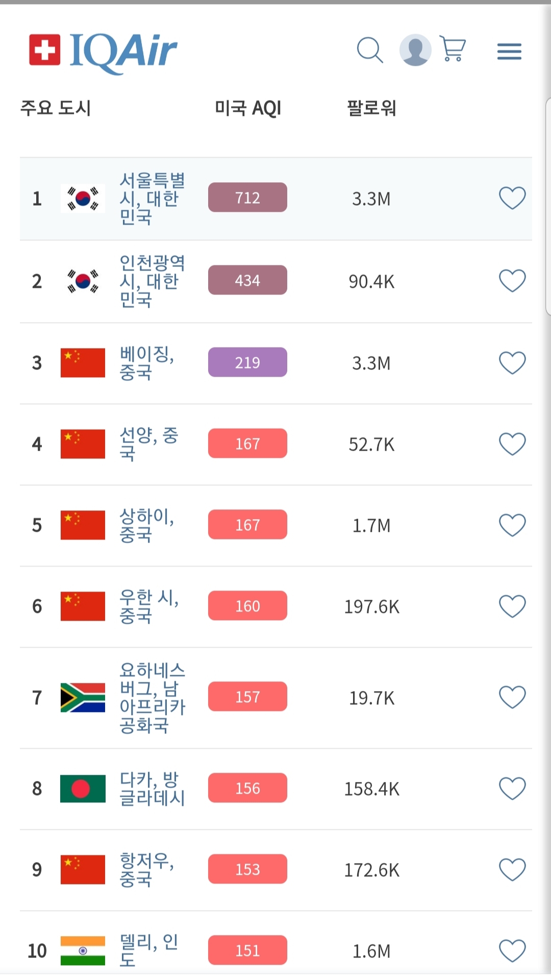Screen dimensions: 551x980
Task: Click the 미국 AQI column header
Action: tap(248, 108)
